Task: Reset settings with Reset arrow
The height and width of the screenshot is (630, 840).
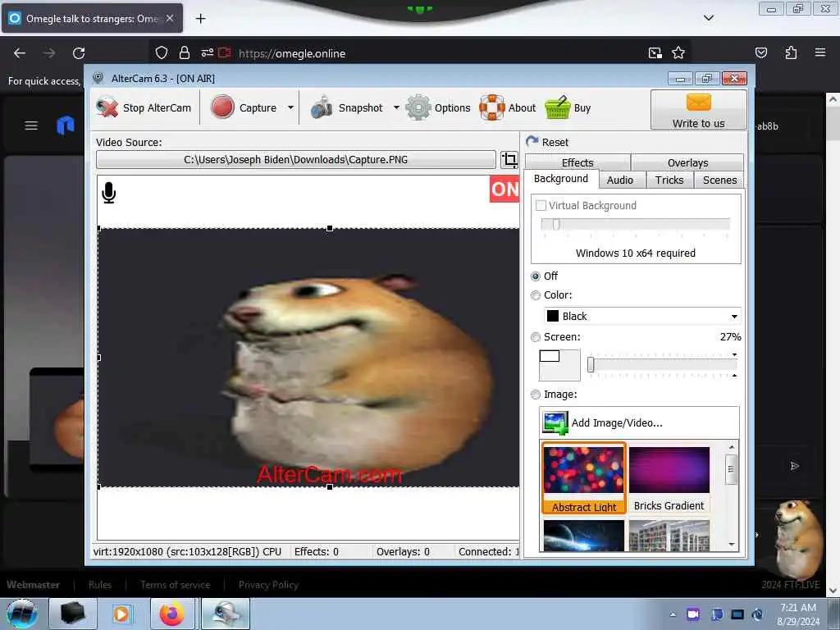Action: 547,142
